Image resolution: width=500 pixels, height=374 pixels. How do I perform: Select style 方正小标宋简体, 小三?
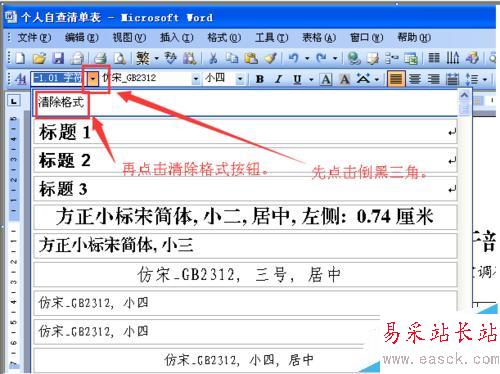click(x=245, y=246)
